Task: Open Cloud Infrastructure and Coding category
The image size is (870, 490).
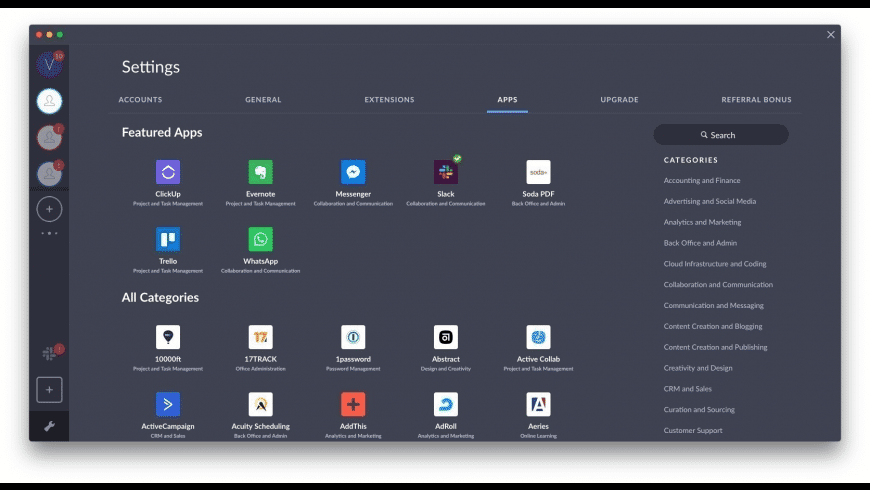Action: 715,264
